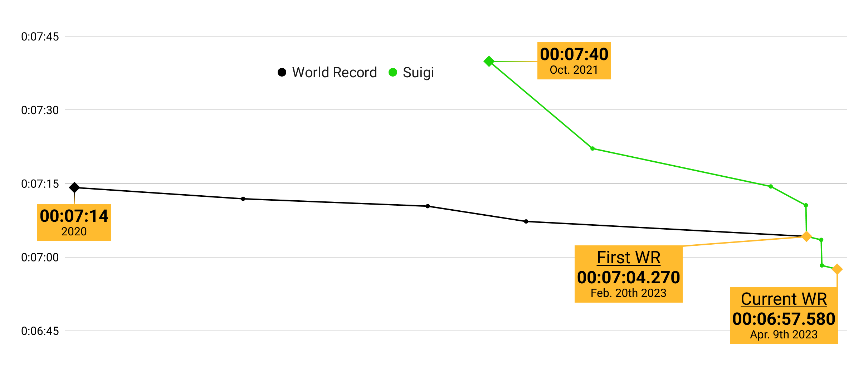Image resolution: width=868 pixels, height=367 pixels.
Task: Select the 00:06:57.580 time text
Action: [x=784, y=319]
